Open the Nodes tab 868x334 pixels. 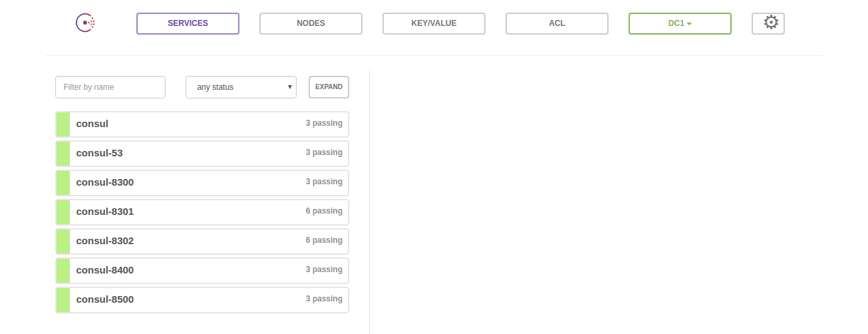click(311, 23)
